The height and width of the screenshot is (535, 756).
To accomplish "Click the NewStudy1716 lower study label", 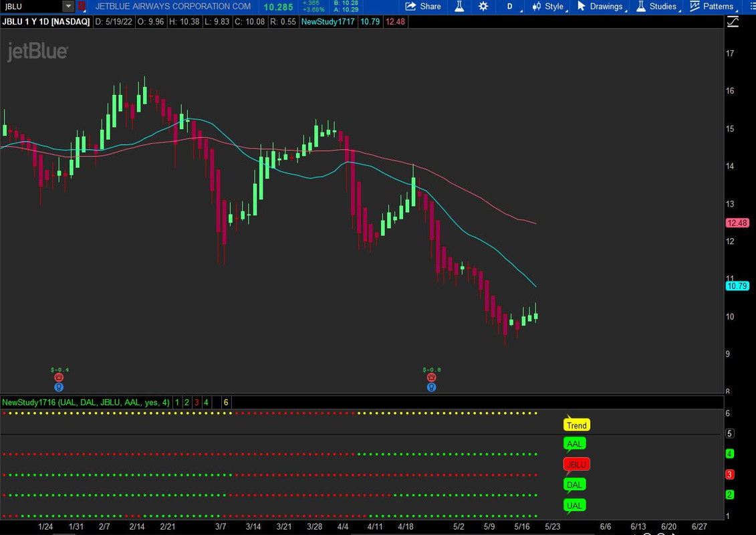I will [x=86, y=403].
